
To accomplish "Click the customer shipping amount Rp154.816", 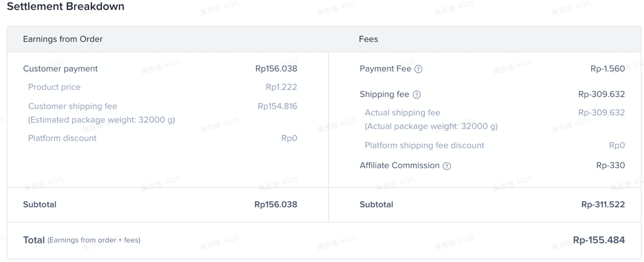I will coord(277,107).
